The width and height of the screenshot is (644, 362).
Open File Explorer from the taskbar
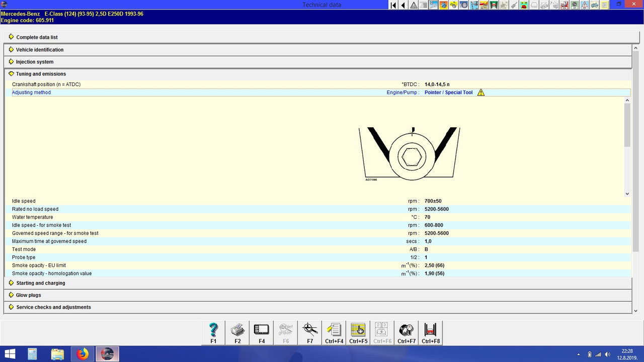57,354
